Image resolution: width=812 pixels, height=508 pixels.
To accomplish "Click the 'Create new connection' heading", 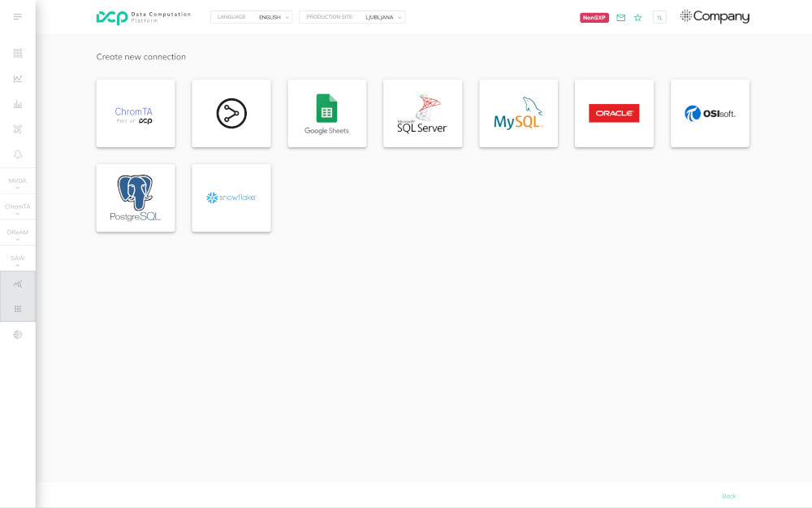I will pyautogui.click(x=140, y=57).
